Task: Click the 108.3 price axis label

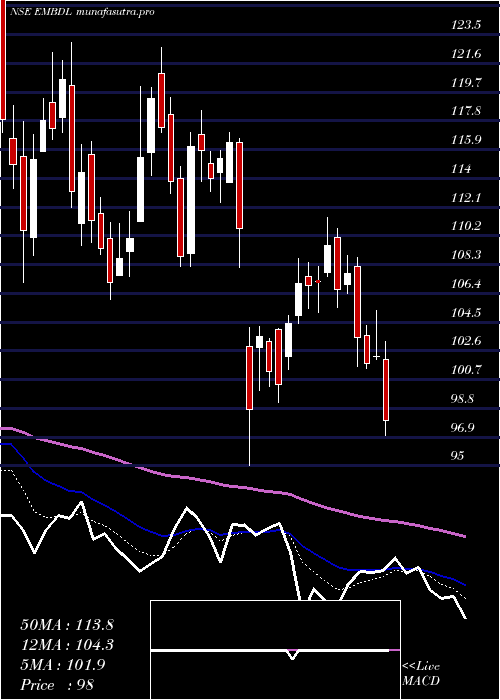Action: [x=466, y=255]
